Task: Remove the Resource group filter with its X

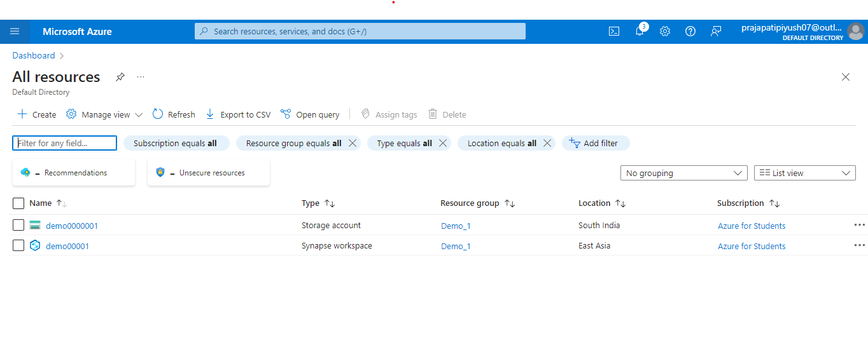Action: coord(353,143)
